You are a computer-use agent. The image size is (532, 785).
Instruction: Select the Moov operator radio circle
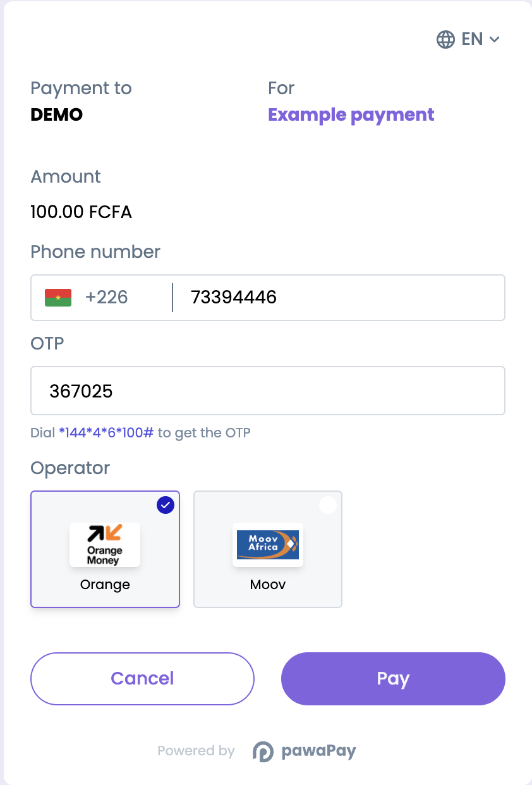[x=327, y=505]
